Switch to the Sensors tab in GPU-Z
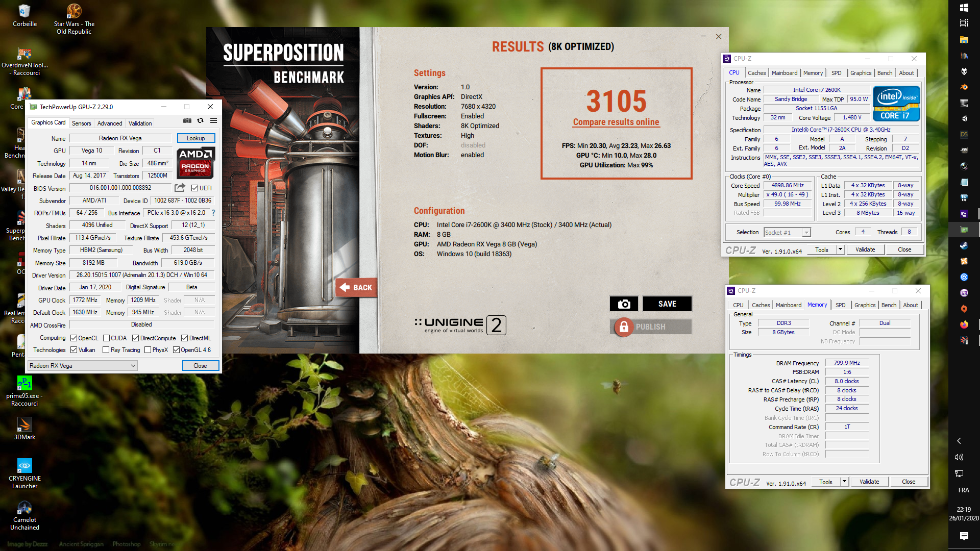This screenshot has height=551, width=980. point(81,123)
